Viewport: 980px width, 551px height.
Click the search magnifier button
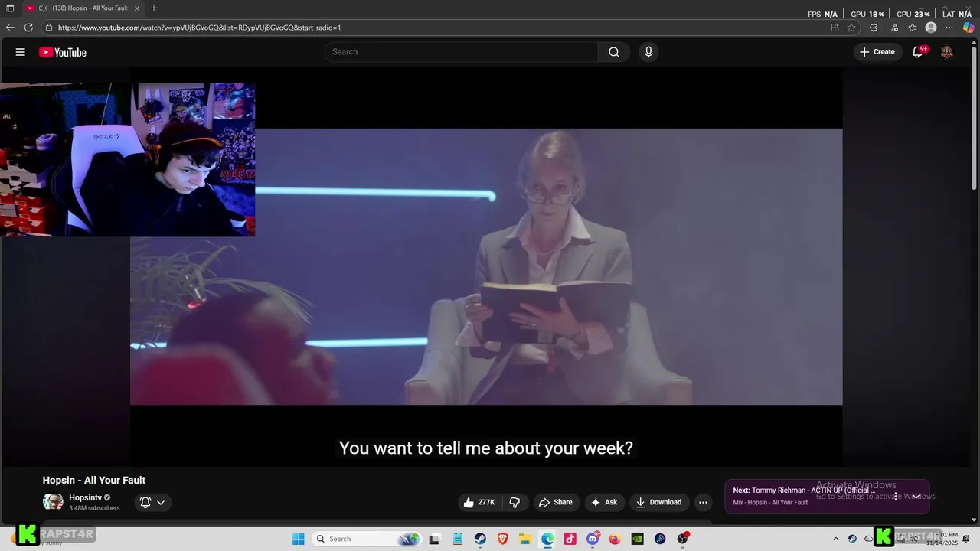[x=614, y=52]
